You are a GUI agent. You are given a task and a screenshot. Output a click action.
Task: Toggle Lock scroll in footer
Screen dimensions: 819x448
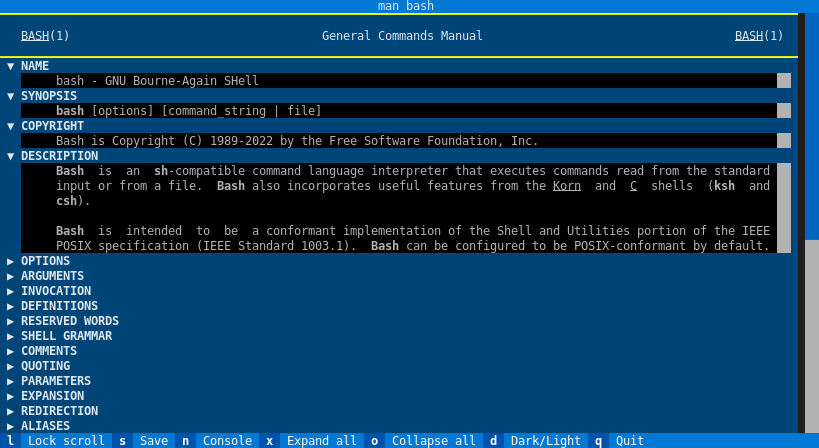65,441
